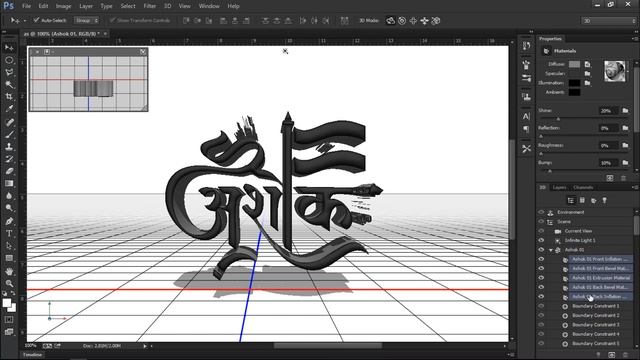Select the Elliptical Marquee tool

click(x=9, y=60)
